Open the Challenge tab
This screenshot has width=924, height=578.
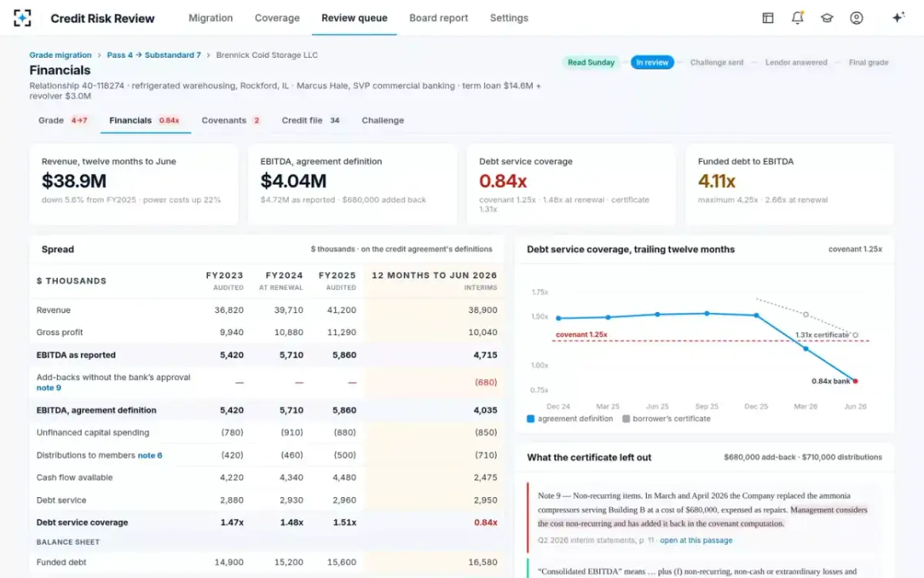(383, 120)
